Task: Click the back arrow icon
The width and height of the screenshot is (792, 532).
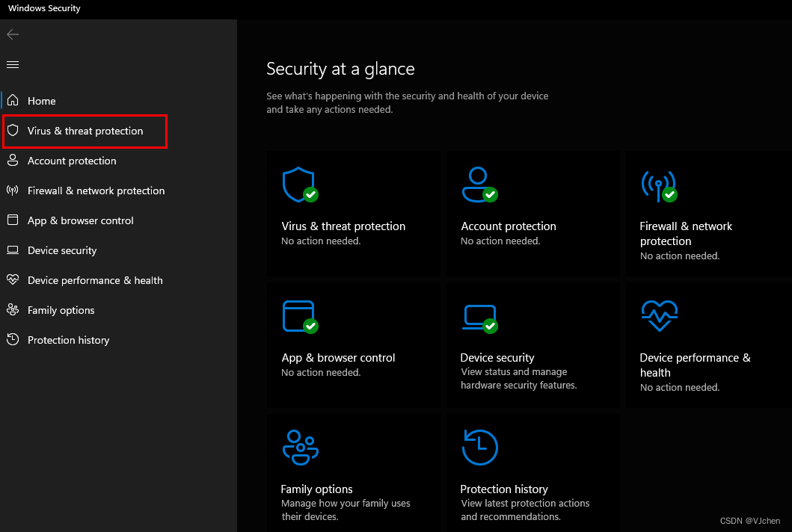Action: point(13,34)
